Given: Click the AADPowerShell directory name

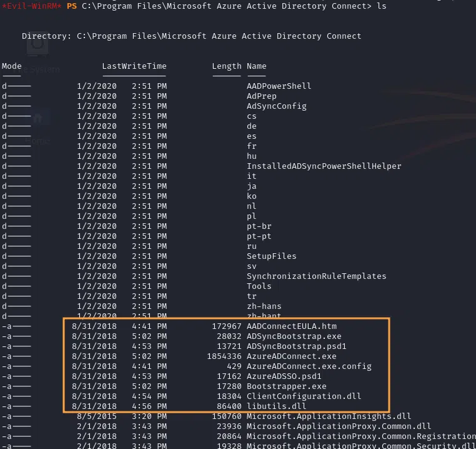Looking at the screenshot, I should tap(279, 86).
